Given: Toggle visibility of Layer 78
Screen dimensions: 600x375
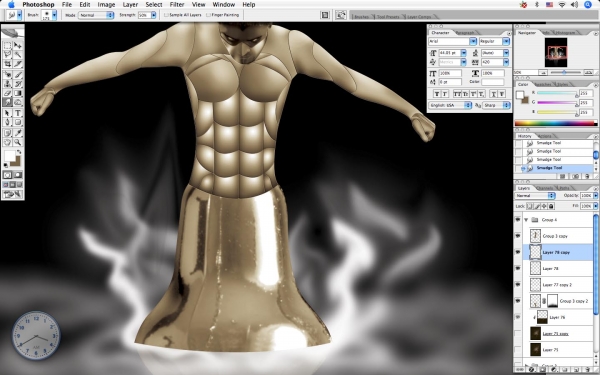Looking at the screenshot, I should (x=518, y=268).
